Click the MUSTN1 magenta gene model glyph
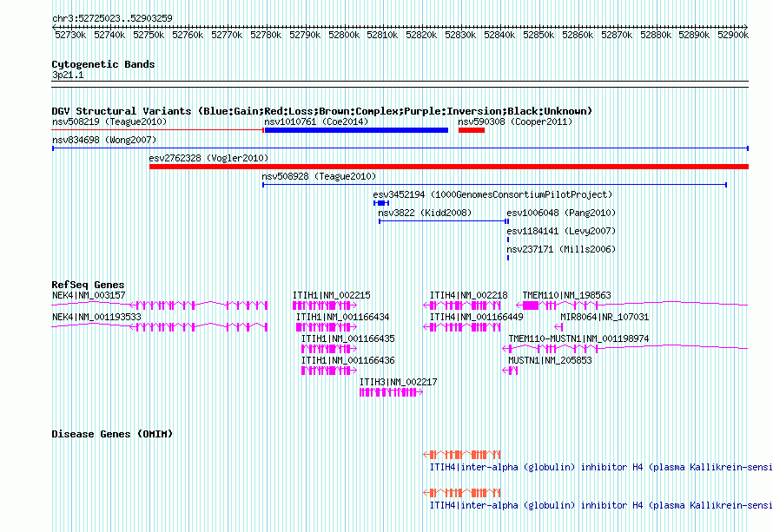The height and width of the screenshot is (532, 773). (x=510, y=371)
